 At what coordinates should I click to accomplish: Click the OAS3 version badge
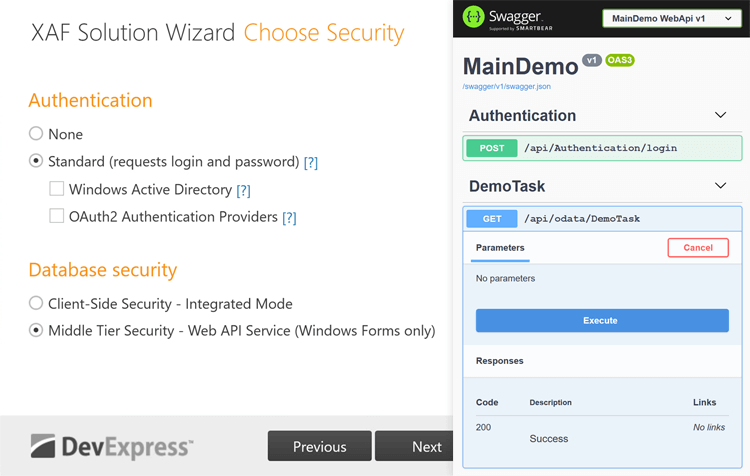[x=620, y=61]
